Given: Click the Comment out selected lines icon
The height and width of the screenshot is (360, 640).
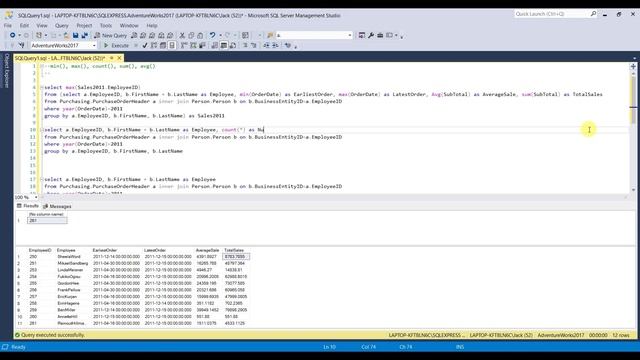Looking at the screenshot, I should [x=245, y=46].
